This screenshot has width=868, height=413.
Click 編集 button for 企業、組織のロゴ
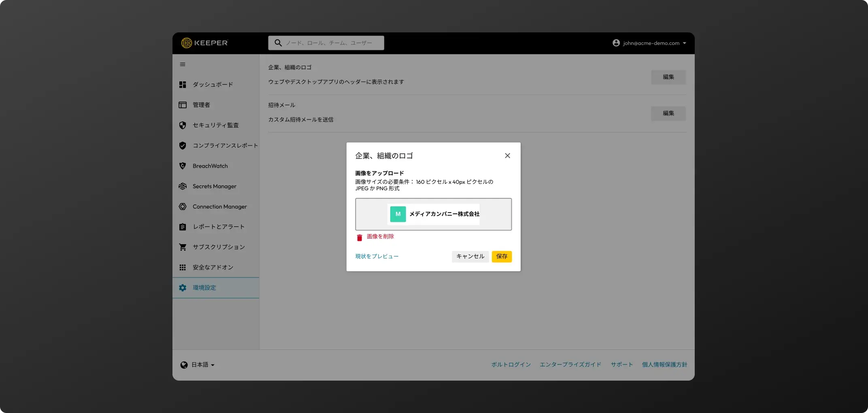coord(668,77)
